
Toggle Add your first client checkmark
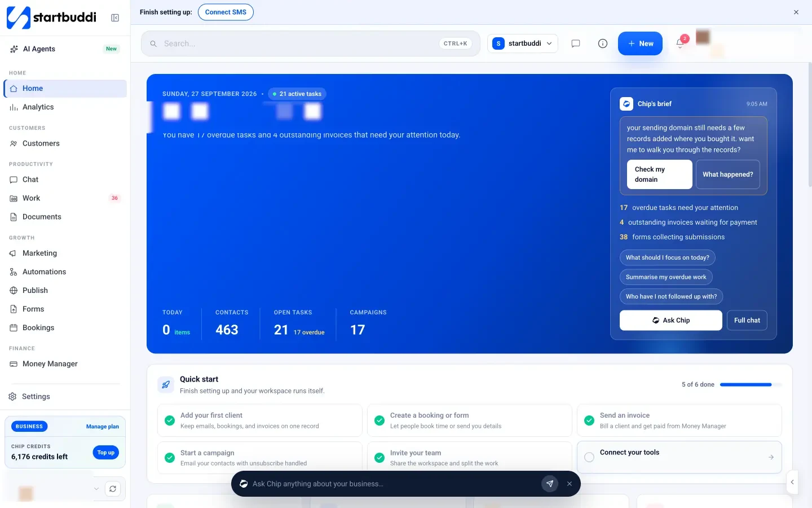coord(169,421)
